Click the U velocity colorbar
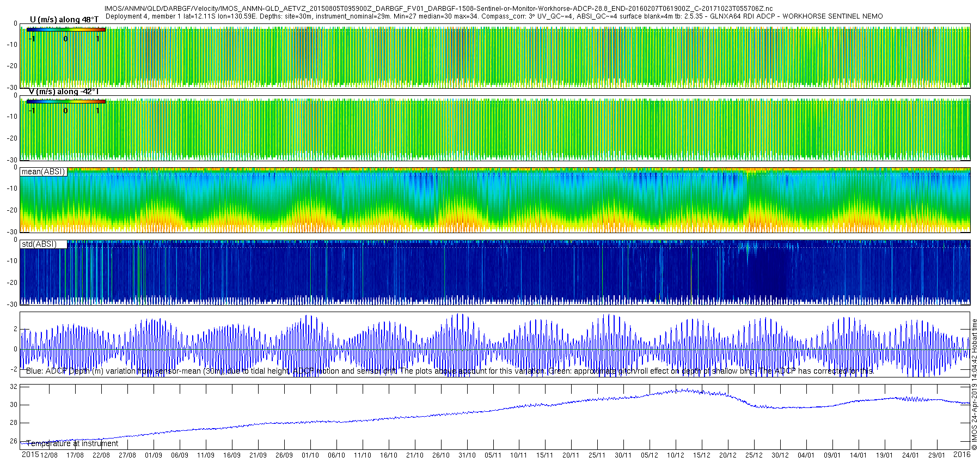Image resolution: width=980 pixels, height=463 pixels. 66,29
